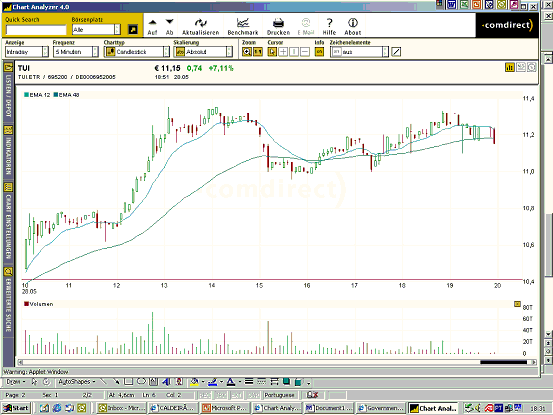Open the Benchmark tool

(243, 26)
